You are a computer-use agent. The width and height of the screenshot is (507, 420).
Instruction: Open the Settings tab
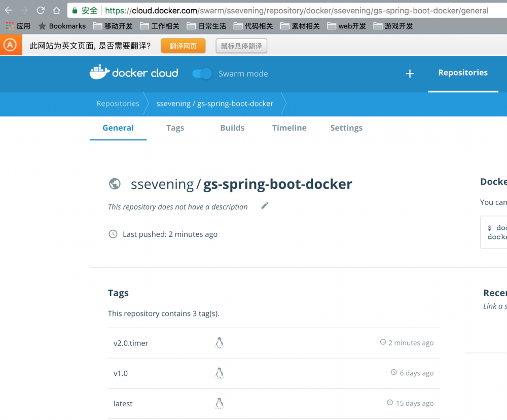click(346, 128)
